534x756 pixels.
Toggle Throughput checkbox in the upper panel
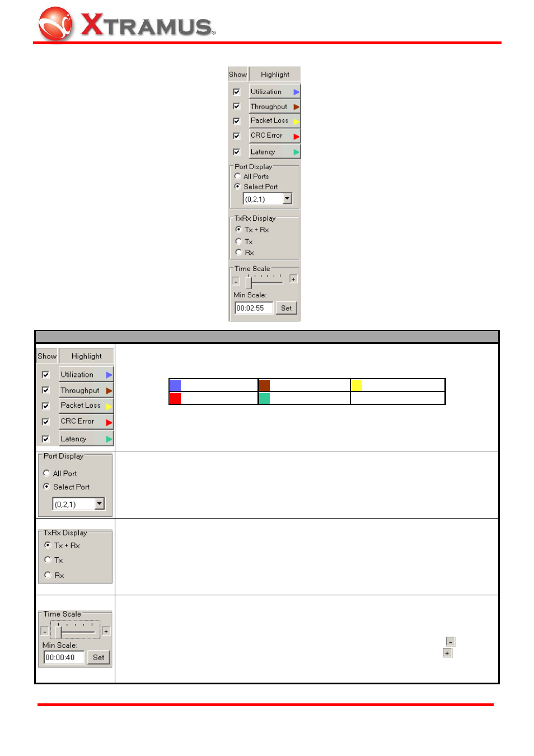pos(237,106)
